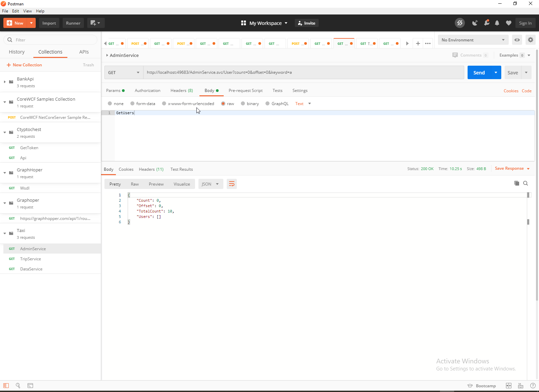
Task: Copy response body to clipboard
Action: click(x=517, y=183)
